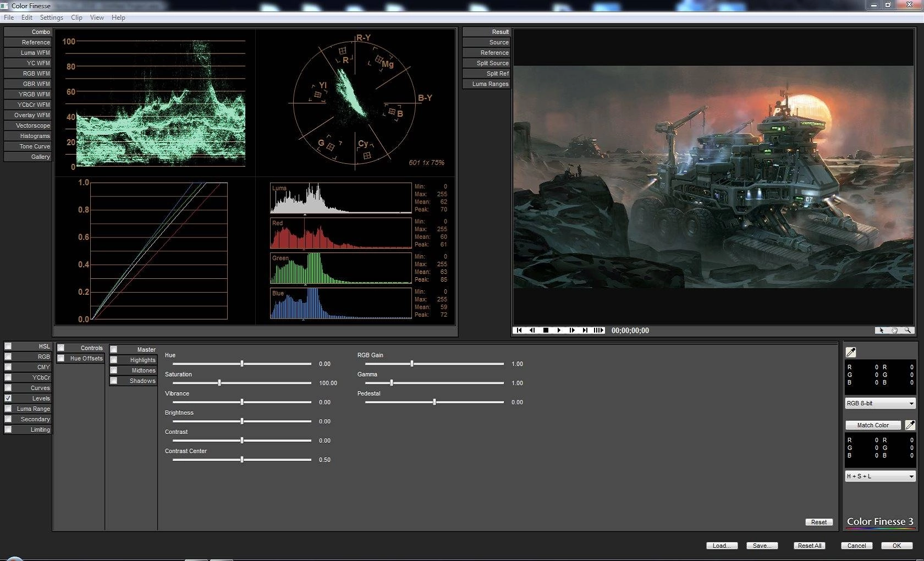The height and width of the screenshot is (561, 924).
Task: Pick the color sample eyedropper above RGB readout
Action: point(850,352)
